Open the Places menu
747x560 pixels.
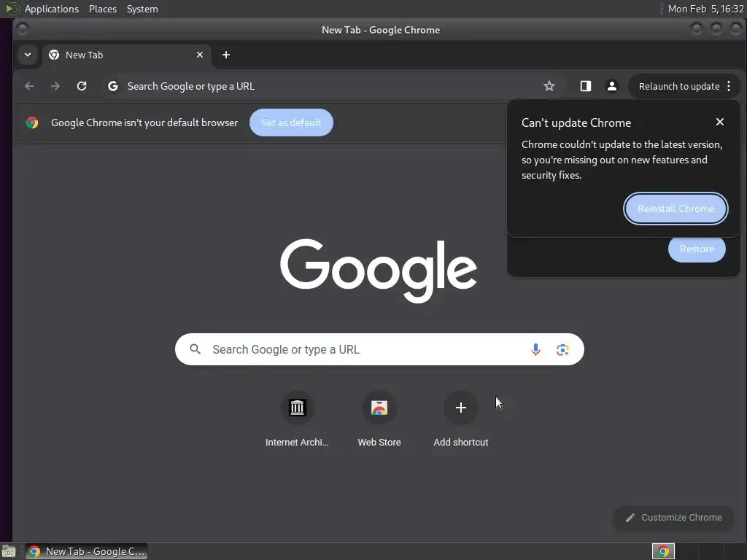pos(103,9)
